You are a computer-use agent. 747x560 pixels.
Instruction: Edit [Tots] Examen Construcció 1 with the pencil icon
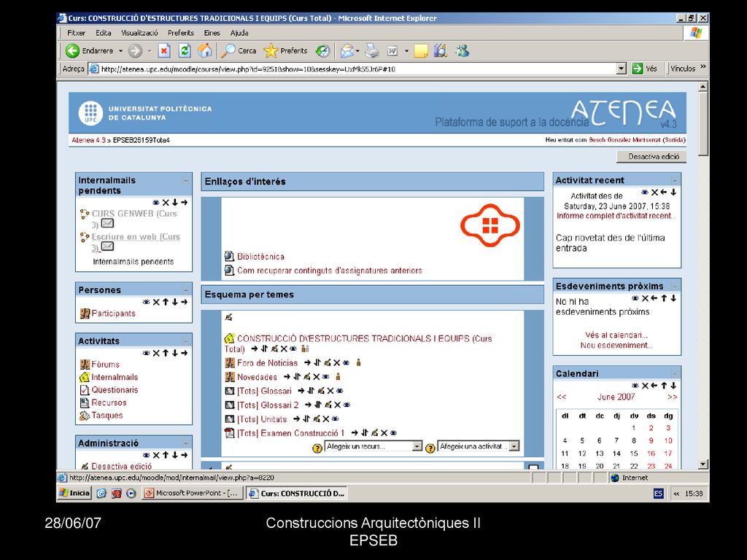point(374,433)
